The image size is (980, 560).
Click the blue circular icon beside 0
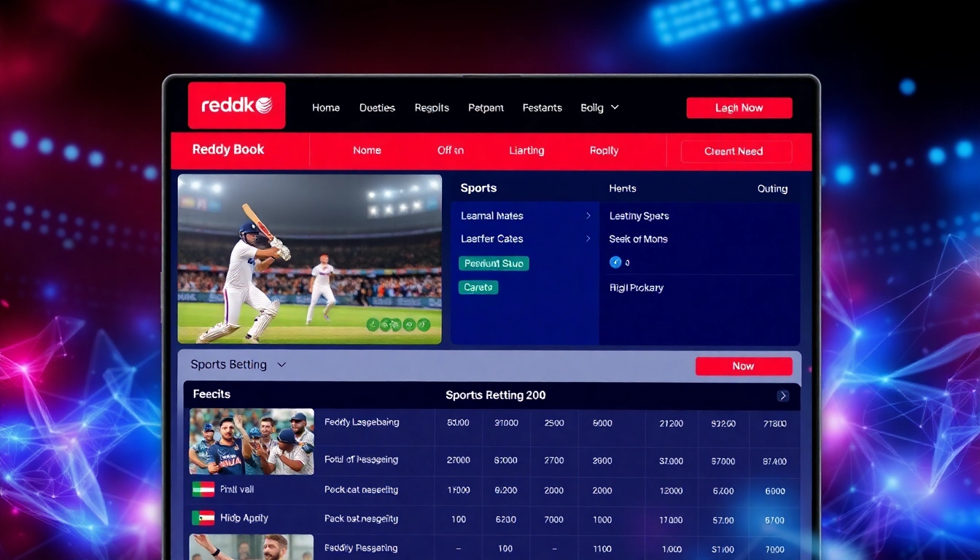pyautogui.click(x=615, y=262)
